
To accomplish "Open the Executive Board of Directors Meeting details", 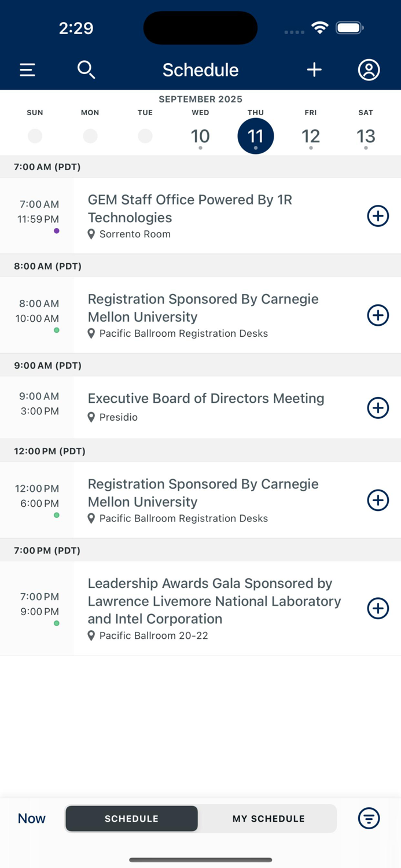I will click(x=206, y=398).
